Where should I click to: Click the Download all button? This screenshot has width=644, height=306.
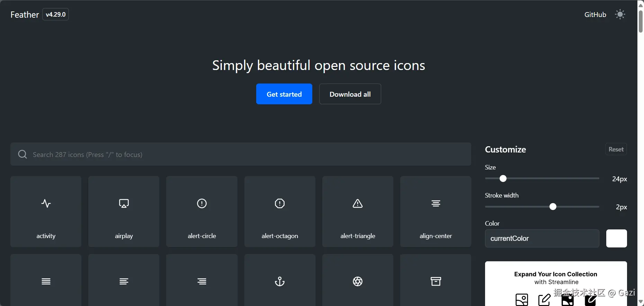click(x=350, y=94)
